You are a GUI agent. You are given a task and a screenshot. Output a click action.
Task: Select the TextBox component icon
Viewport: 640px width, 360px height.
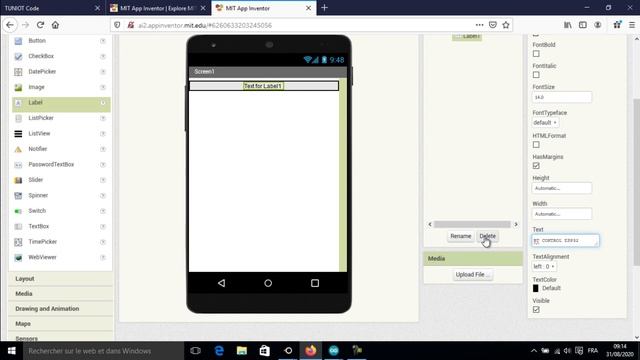pos(18,227)
